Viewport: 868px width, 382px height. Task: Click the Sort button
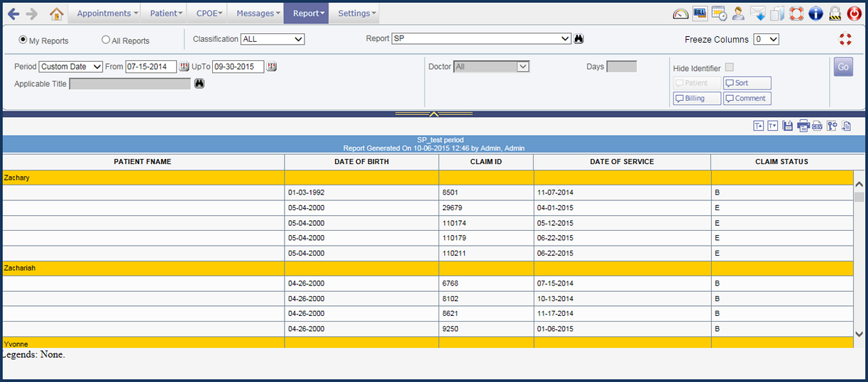coord(747,83)
